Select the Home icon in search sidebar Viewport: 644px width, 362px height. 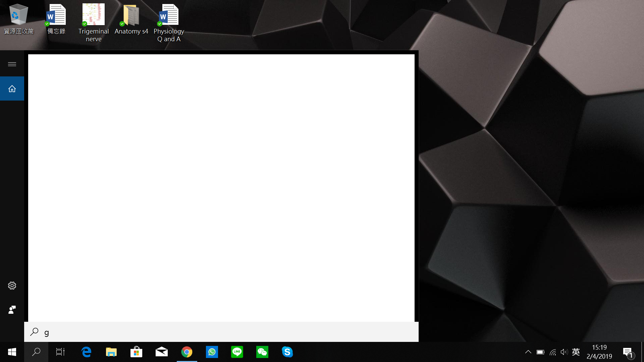(12, 89)
